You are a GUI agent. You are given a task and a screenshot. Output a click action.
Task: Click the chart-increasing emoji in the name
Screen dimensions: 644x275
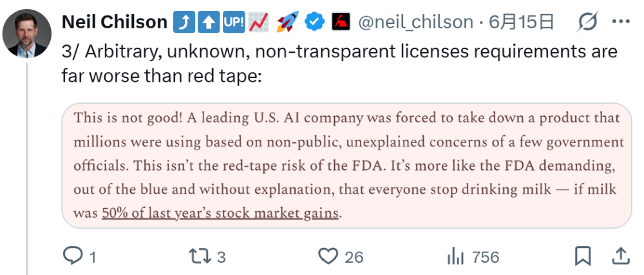pos(259,22)
